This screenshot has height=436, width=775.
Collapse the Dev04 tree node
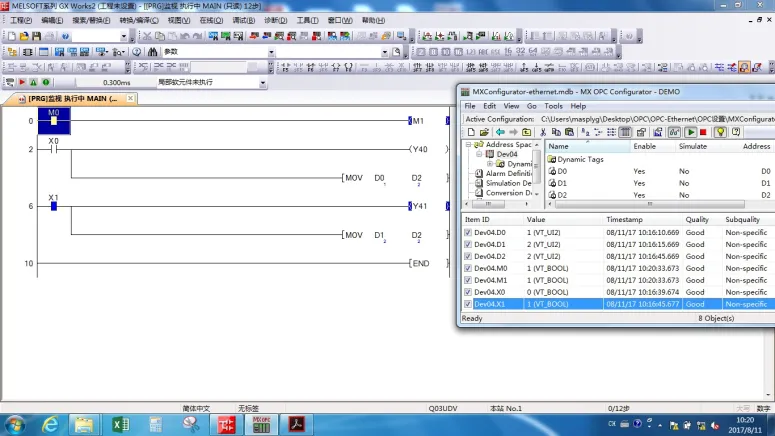tap(479, 154)
